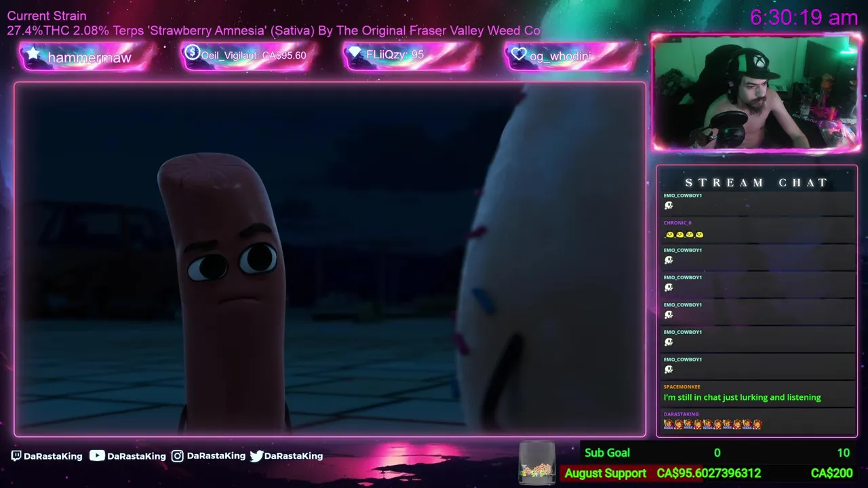Click the STREAM CHAT header
The image size is (868, 488).
pyautogui.click(x=757, y=182)
